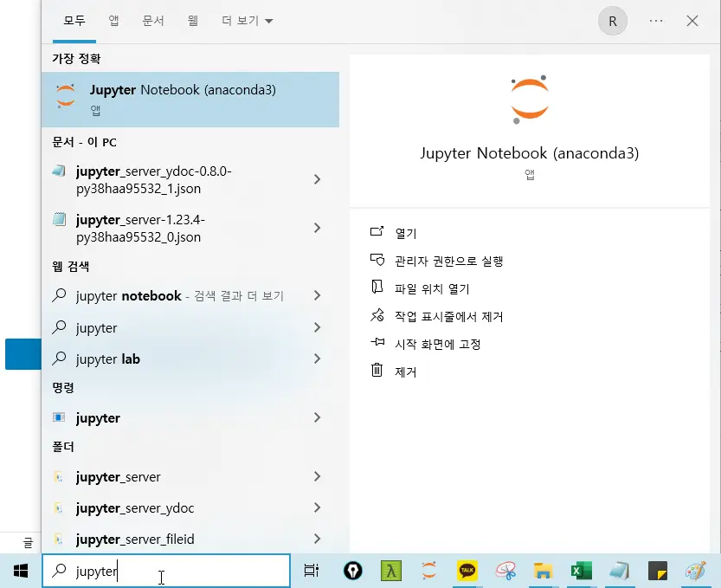The width and height of the screenshot is (721, 588).
Task: Open Task View in taskbar
Action: click(312, 571)
